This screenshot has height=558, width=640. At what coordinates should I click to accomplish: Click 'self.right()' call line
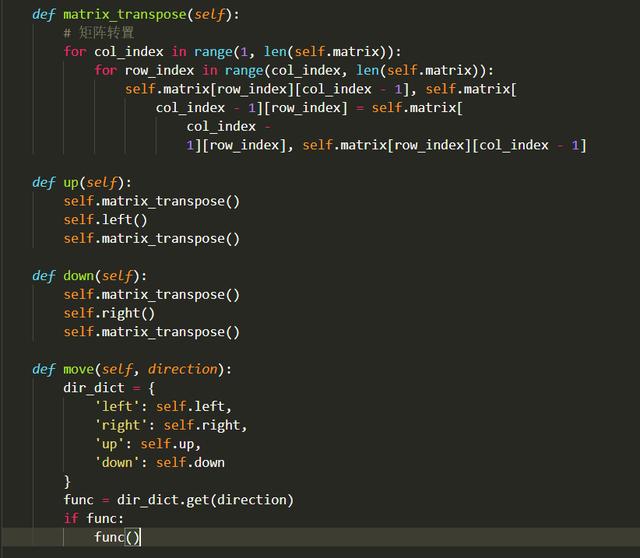109,313
